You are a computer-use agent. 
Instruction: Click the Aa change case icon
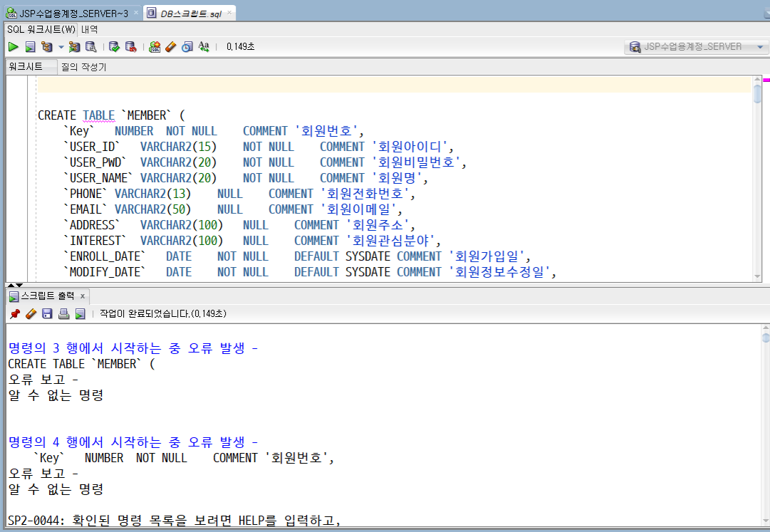click(x=204, y=46)
